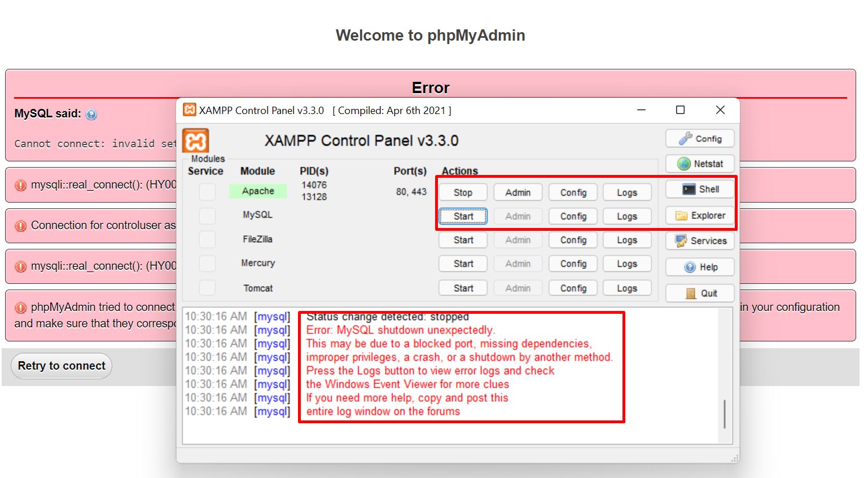The image size is (868, 478).
Task: Click the Tomcat Admin button
Action: 518,288
